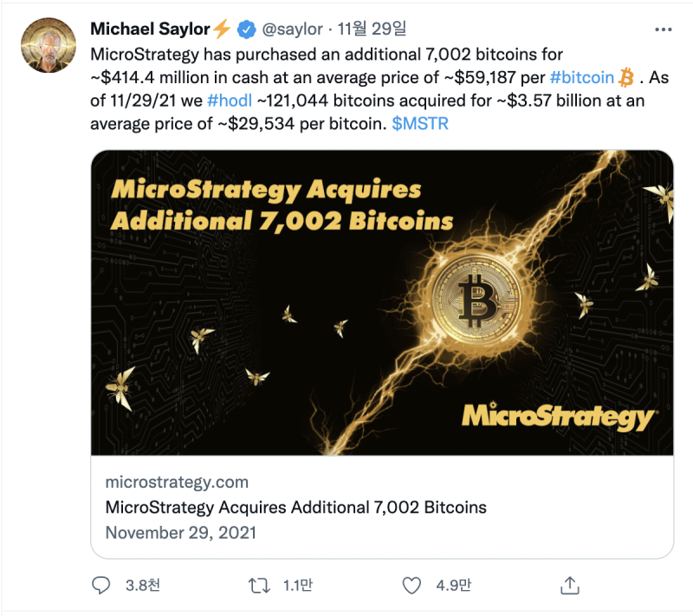Open the three-dot more options menu

[x=664, y=29]
